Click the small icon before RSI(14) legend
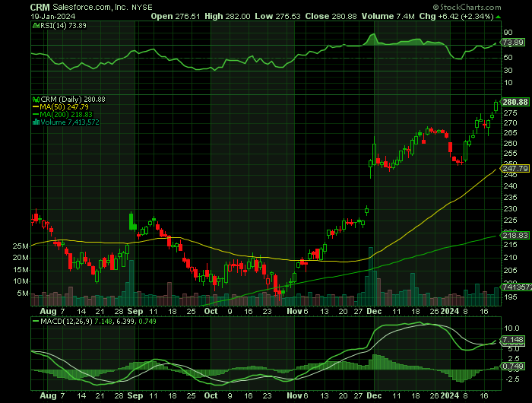Viewport: 532px width, 403px height. [x=36, y=25]
